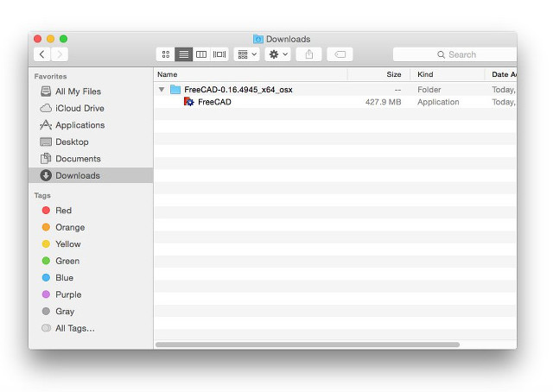The width and height of the screenshot is (553, 392).
Task: Click into the Search field
Action: click(x=455, y=54)
